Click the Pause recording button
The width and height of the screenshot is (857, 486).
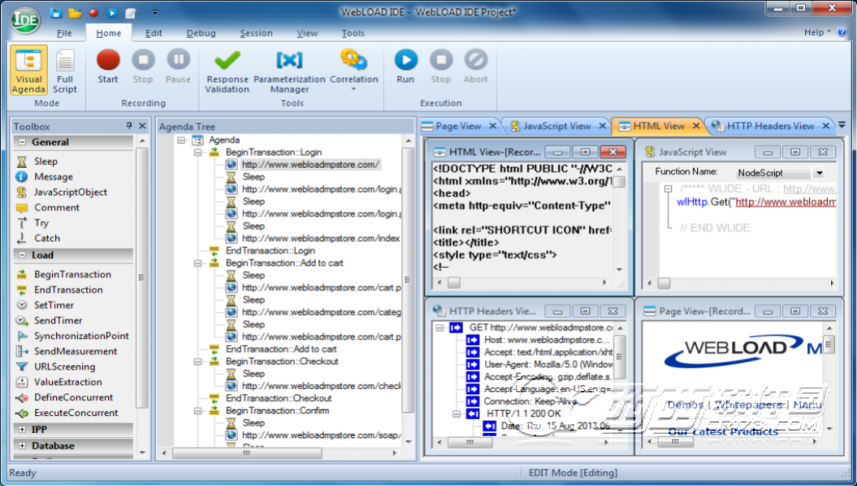tap(178, 66)
